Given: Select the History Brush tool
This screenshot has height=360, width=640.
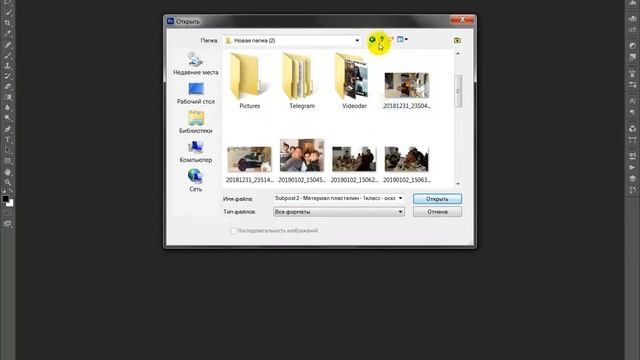Looking at the screenshot, I should point(7,76).
